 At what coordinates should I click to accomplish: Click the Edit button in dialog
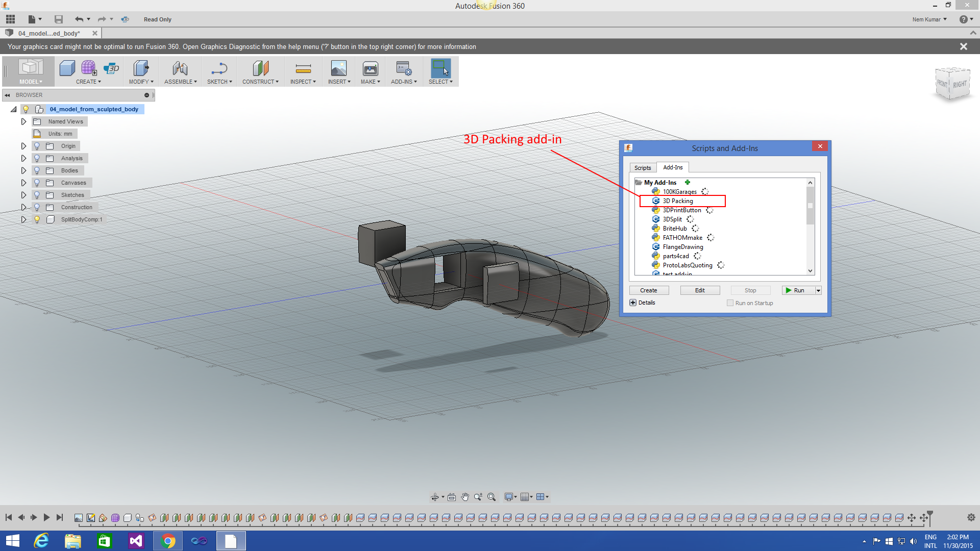[x=700, y=290]
